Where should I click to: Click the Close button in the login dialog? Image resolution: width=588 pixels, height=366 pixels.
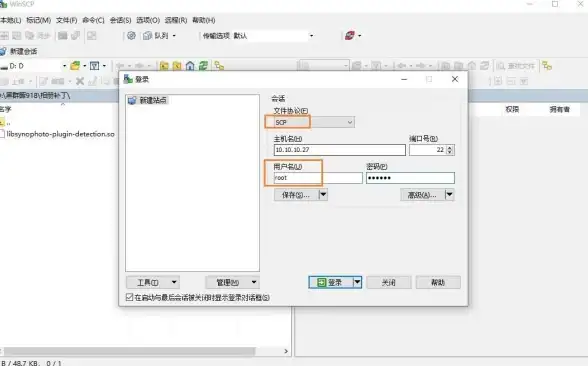tap(389, 282)
